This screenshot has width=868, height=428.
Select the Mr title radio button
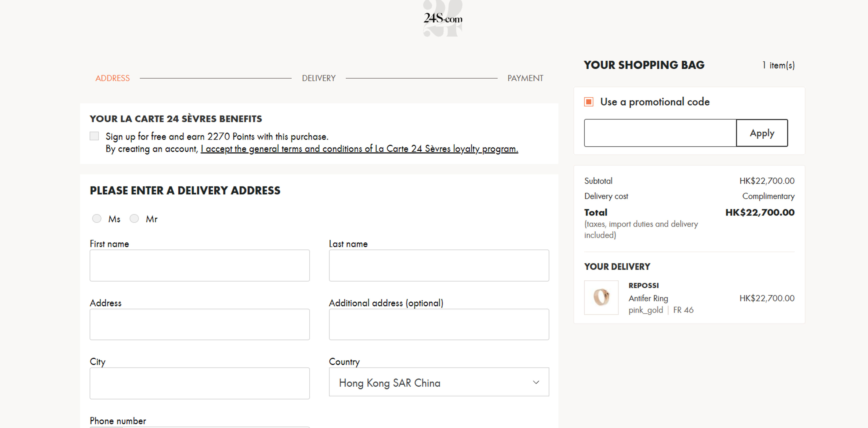click(134, 219)
